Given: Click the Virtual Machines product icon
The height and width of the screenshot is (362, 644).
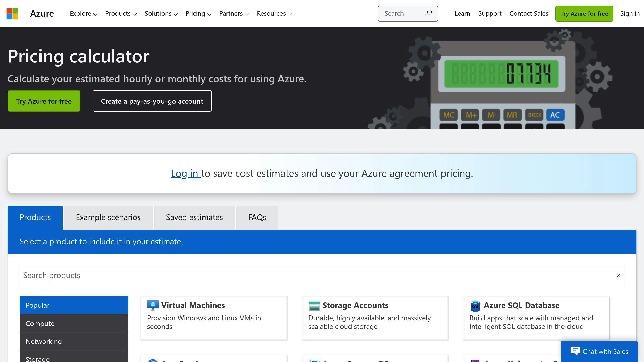Looking at the screenshot, I should 153,305.
